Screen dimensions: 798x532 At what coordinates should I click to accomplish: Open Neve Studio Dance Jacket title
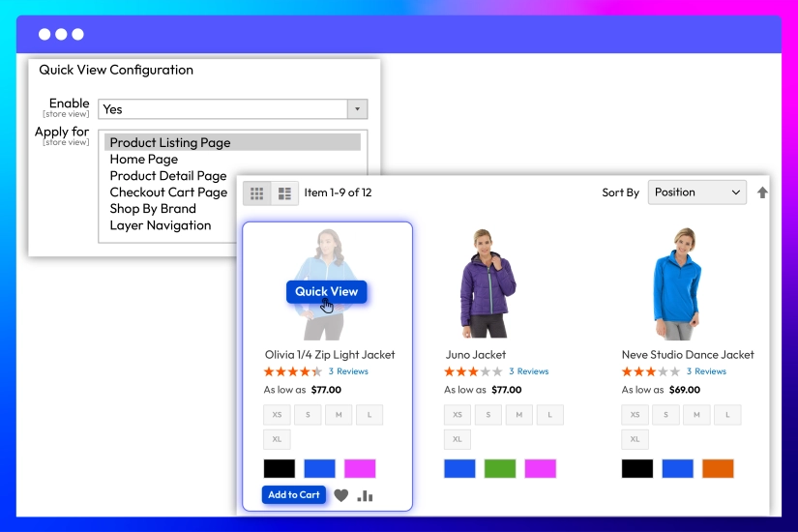[x=688, y=354]
